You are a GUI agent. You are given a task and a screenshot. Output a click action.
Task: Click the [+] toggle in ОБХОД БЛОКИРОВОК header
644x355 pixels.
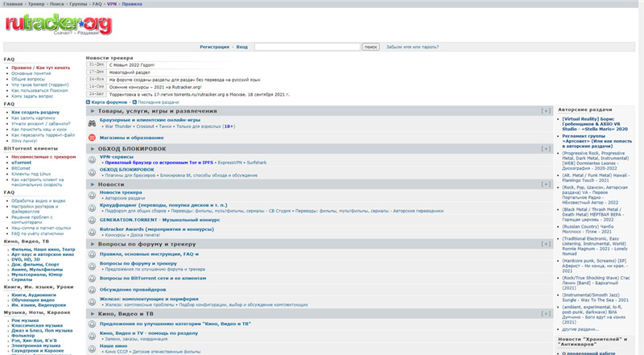coord(546,149)
